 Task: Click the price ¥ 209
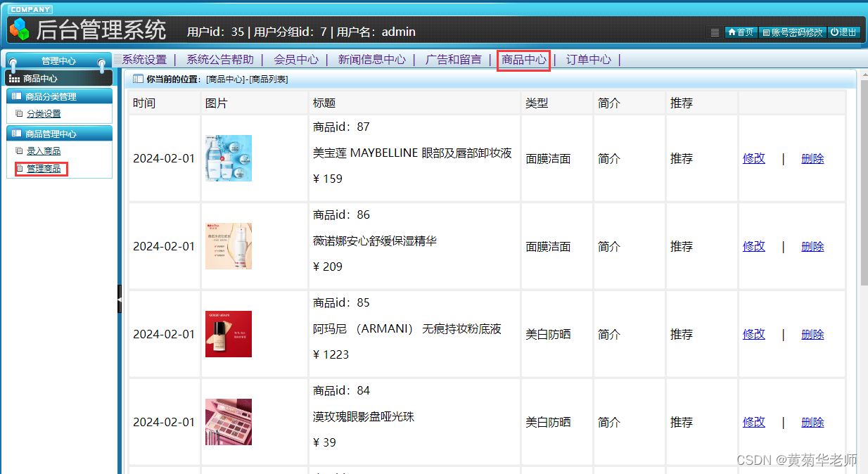(328, 267)
